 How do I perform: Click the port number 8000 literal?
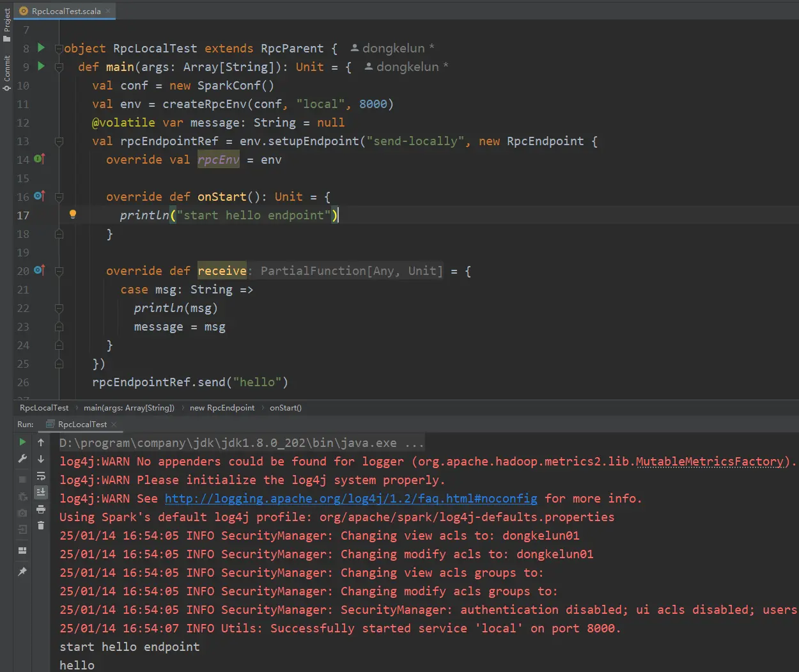pos(373,104)
